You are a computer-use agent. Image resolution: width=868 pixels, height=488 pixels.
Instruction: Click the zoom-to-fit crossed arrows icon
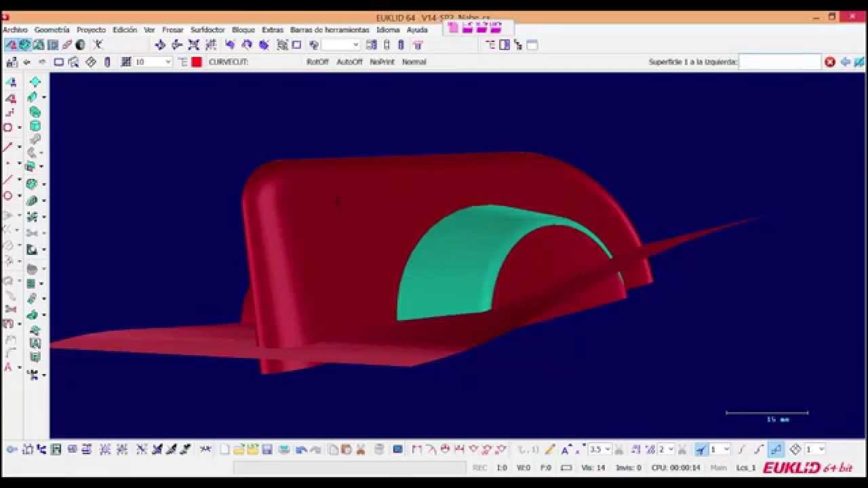[194, 45]
